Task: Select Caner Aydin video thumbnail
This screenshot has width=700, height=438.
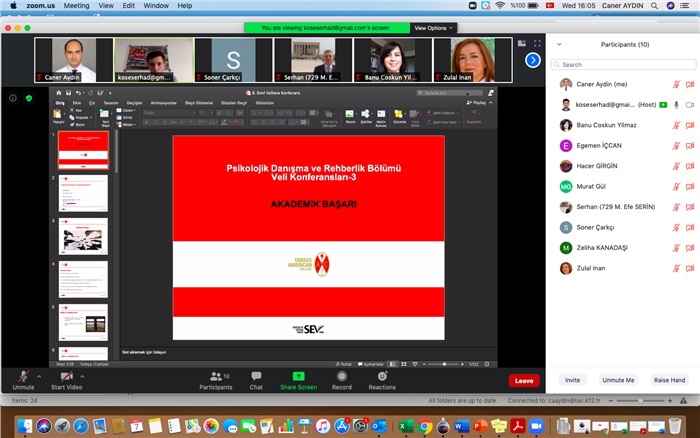Action: [x=74, y=60]
